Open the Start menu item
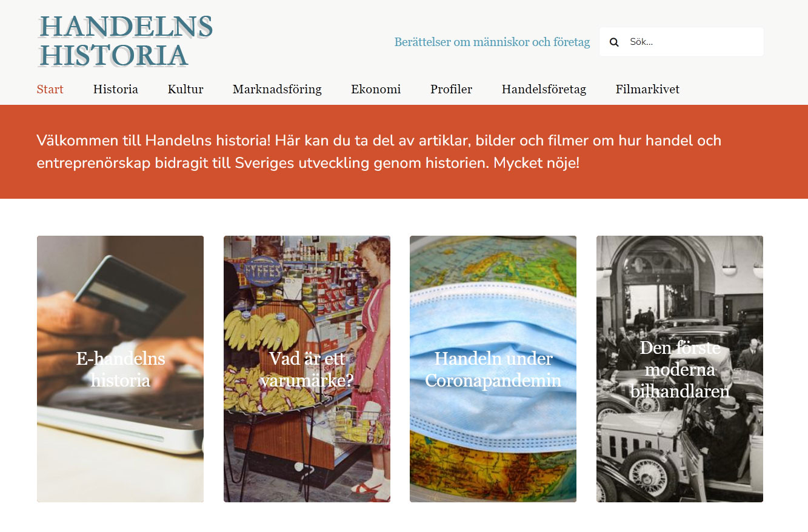This screenshot has height=532, width=808. point(50,90)
